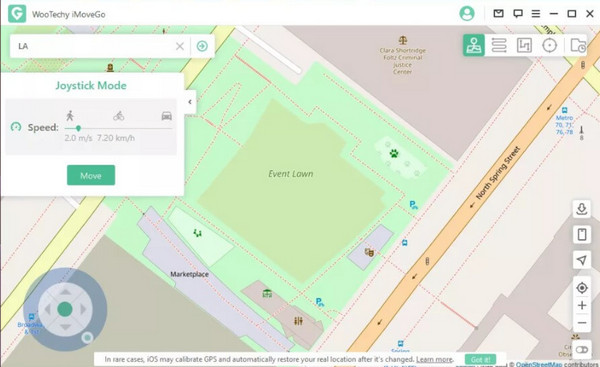600x367 pixels.
Task: Click the parking P icon near North Spring Street
Action: pyautogui.click(x=413, y=205)
